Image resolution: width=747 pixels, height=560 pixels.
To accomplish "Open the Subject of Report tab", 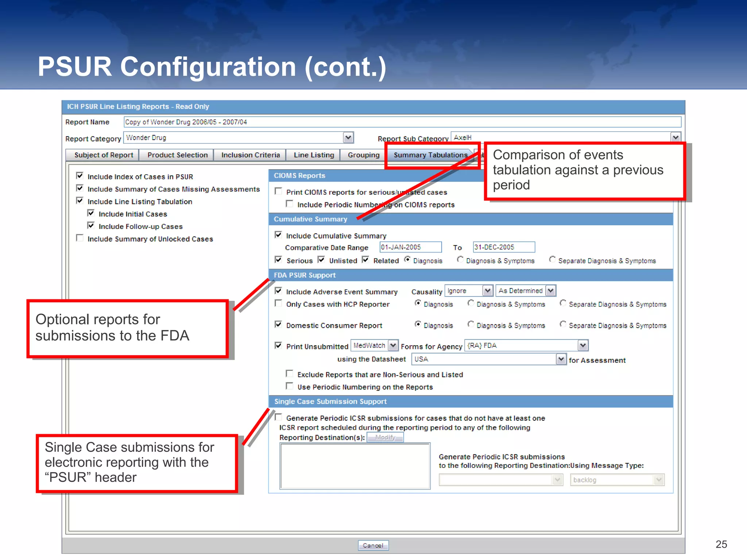I will pos(103,155).
